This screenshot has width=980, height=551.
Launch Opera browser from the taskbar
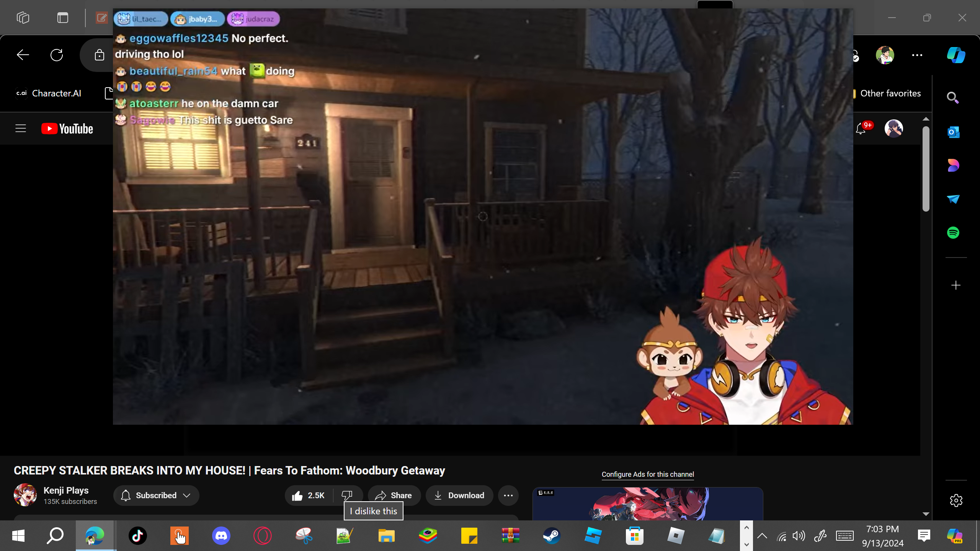point(263,536)
